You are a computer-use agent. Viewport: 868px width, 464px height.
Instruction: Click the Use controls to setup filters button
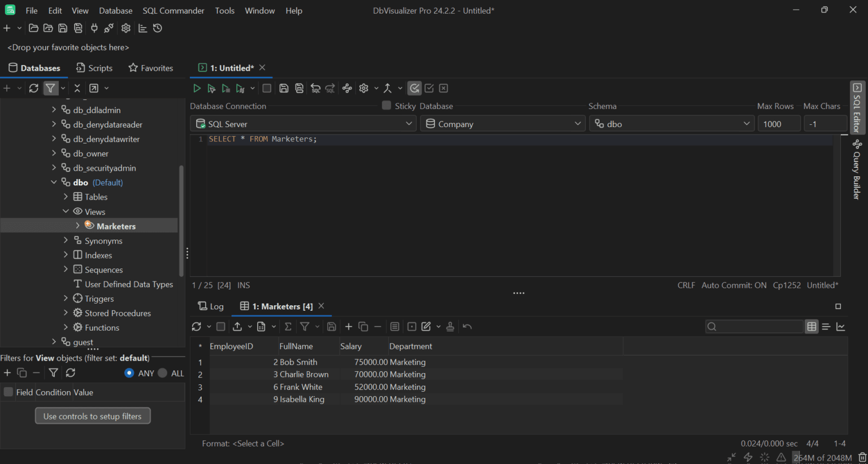[93, 415]
